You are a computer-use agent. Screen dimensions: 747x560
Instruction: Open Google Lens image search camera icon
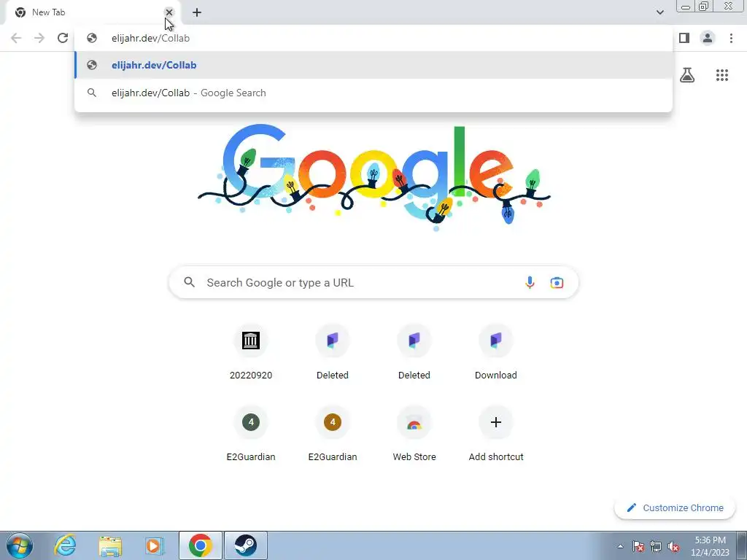[557, 282]
